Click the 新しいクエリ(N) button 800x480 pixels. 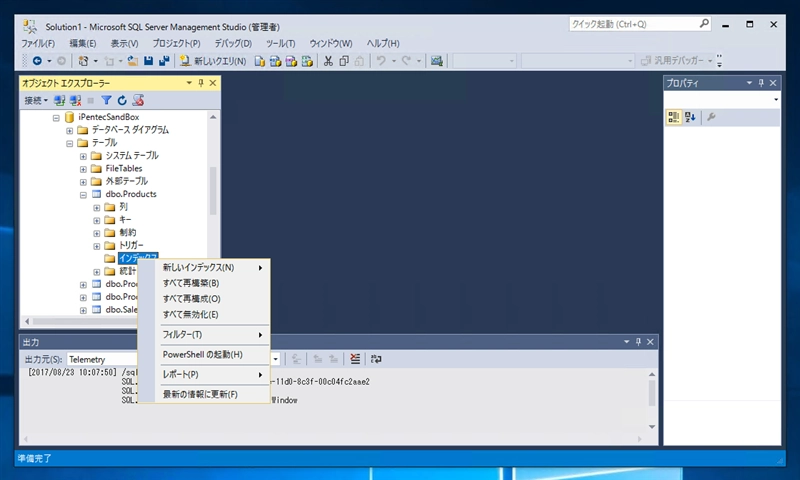[x=213, y=61]
